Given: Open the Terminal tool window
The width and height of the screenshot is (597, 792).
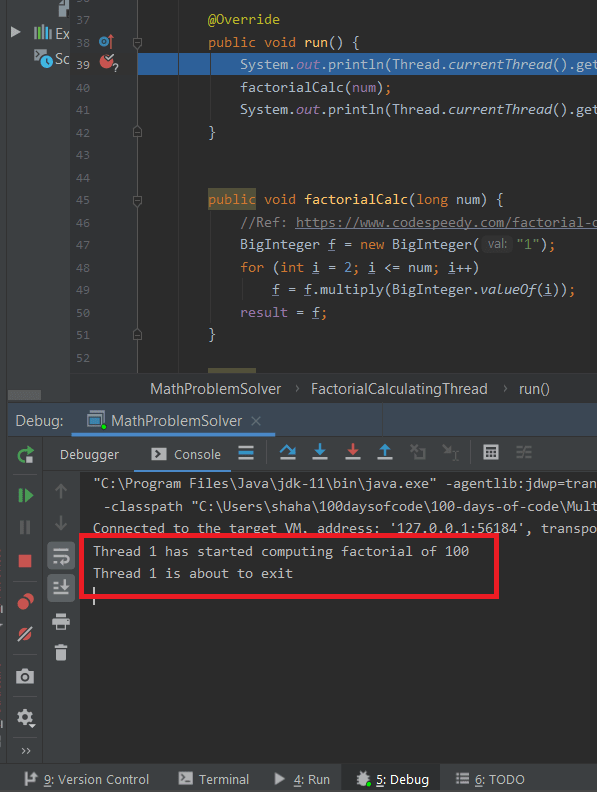Looking at the screenshot, I should (214, 779).
